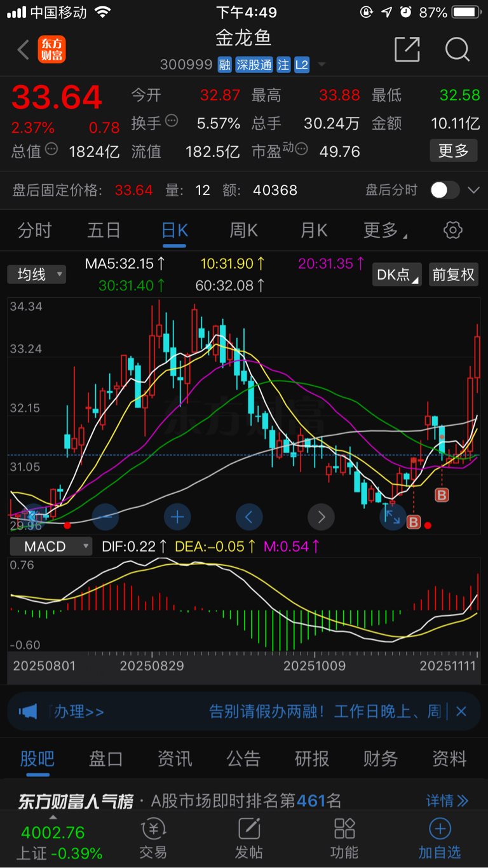Open 详情 link on popularity ranking
Image resolution: width=488 pixels, height=868 pixels.
tap(447, 800)
